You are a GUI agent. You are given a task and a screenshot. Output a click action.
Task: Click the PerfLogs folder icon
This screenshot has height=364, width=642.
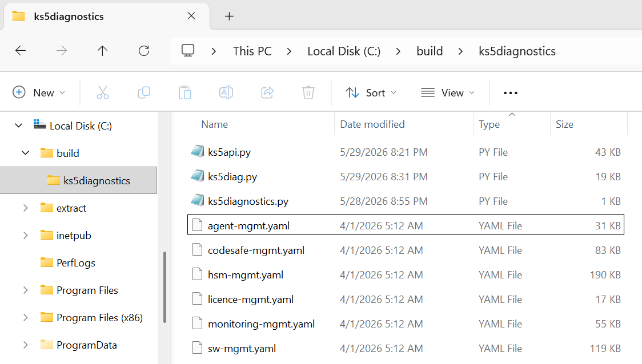pos(47,262)
